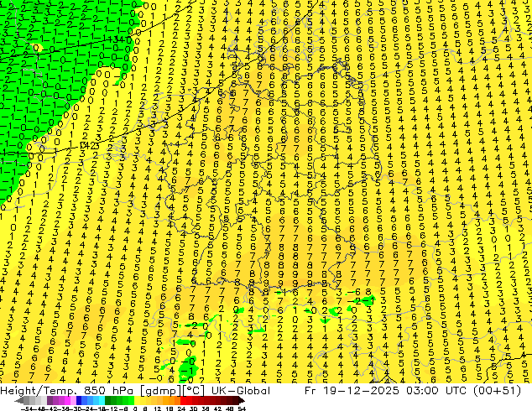Select the yellow 0°C legend color band
This screenshot has height=411, width=532.
(137, 401)
